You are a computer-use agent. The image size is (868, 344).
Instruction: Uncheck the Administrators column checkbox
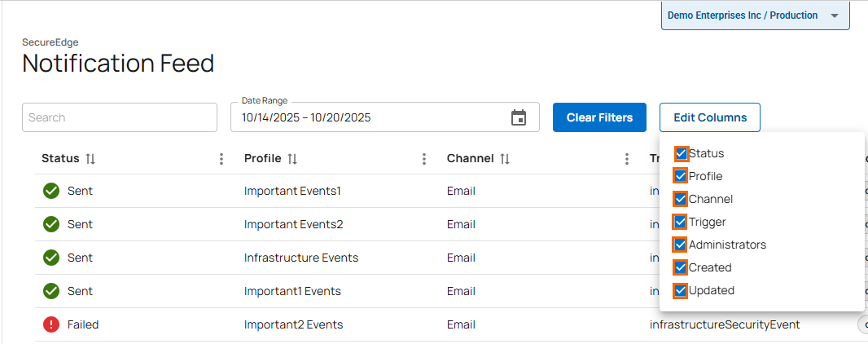click(x=681, y=245)
